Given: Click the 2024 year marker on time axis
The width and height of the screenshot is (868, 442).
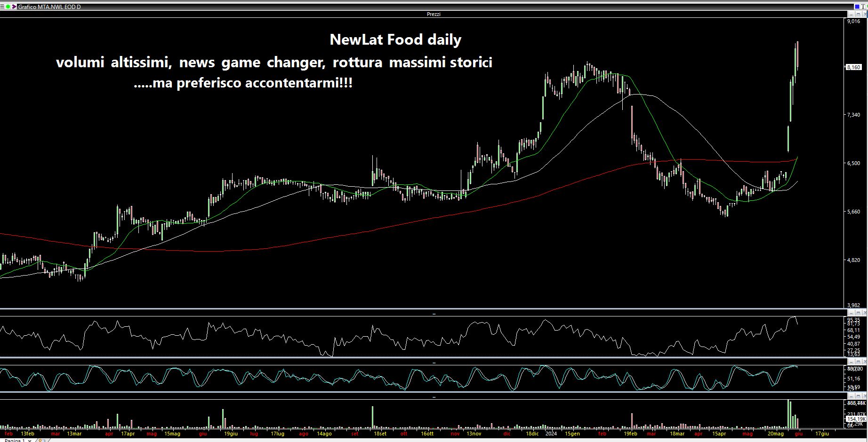Looking at the screenshot, I should click(551, 434).
